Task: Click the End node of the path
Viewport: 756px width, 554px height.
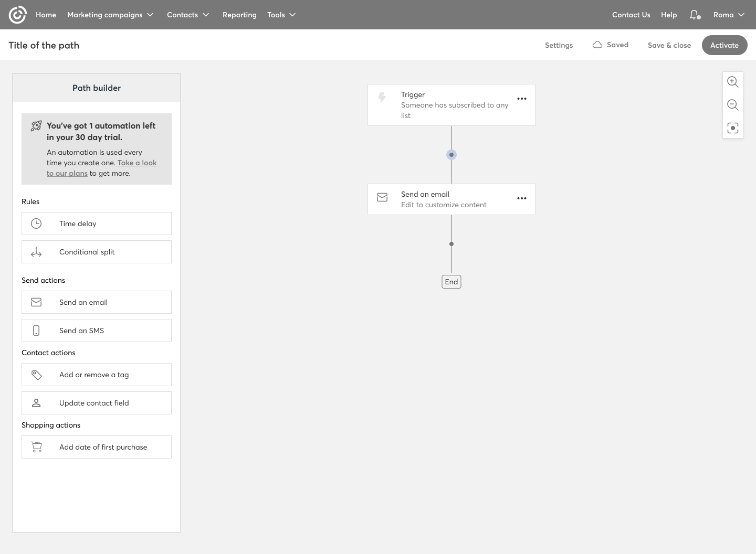Action: coord(451,282)
